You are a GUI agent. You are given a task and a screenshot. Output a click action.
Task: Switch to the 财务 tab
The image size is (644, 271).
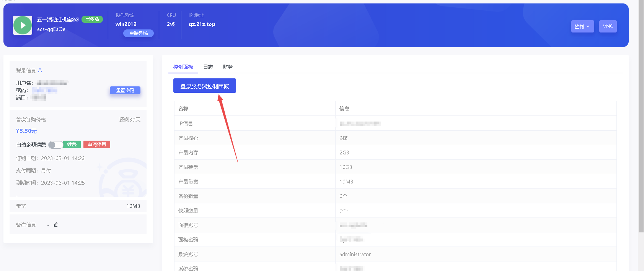(x=228, y=67)
